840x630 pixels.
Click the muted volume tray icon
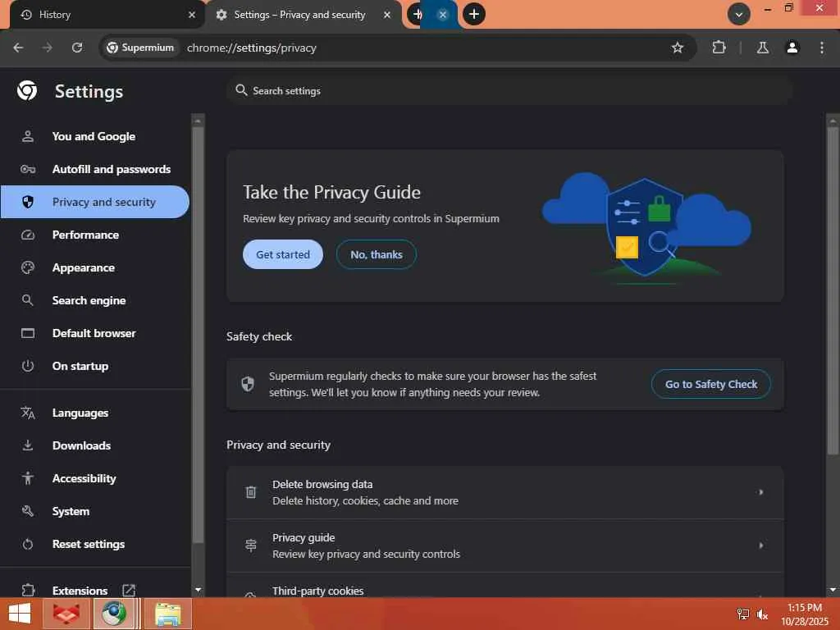(x=762, y=614)
